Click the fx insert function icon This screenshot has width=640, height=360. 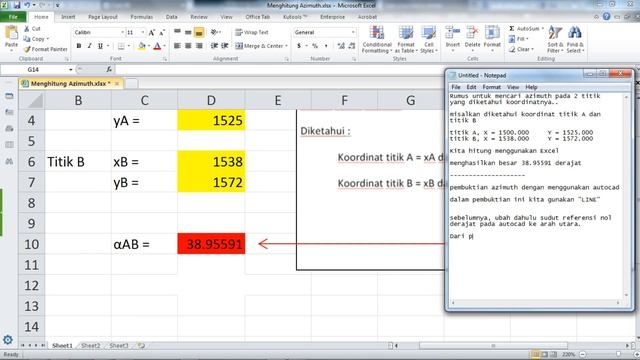coord(109,69)
